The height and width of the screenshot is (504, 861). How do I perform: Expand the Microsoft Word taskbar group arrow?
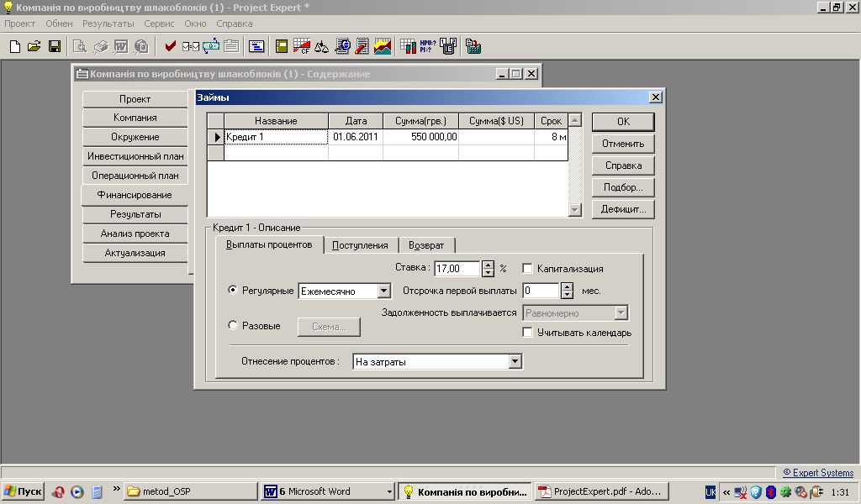(x=389, y=492)
